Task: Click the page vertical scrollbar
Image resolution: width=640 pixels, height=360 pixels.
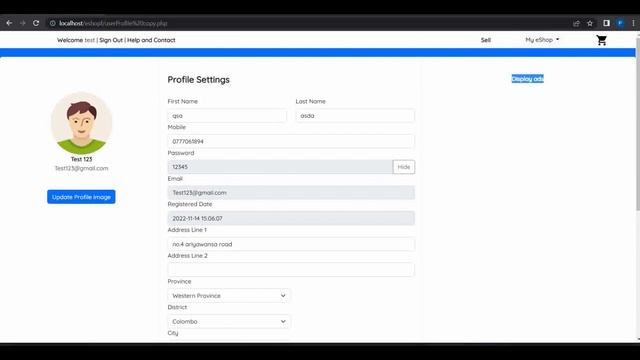Action: coord(638,124)
